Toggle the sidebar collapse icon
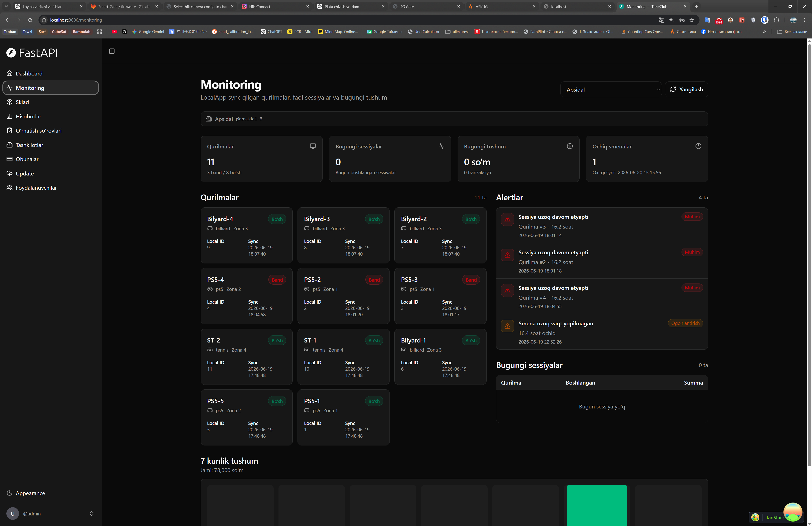This screenshot has width=812, height=526. (x=112, y=51)
